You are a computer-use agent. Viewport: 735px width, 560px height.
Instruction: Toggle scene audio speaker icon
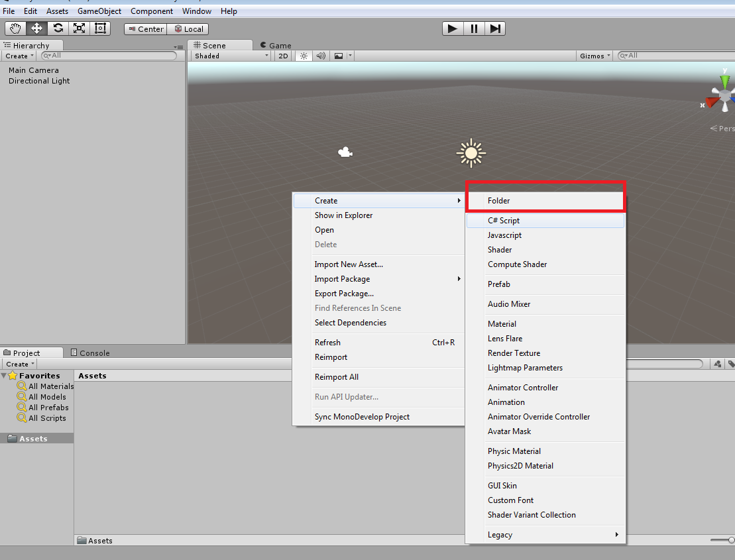[x=321, y=56]
